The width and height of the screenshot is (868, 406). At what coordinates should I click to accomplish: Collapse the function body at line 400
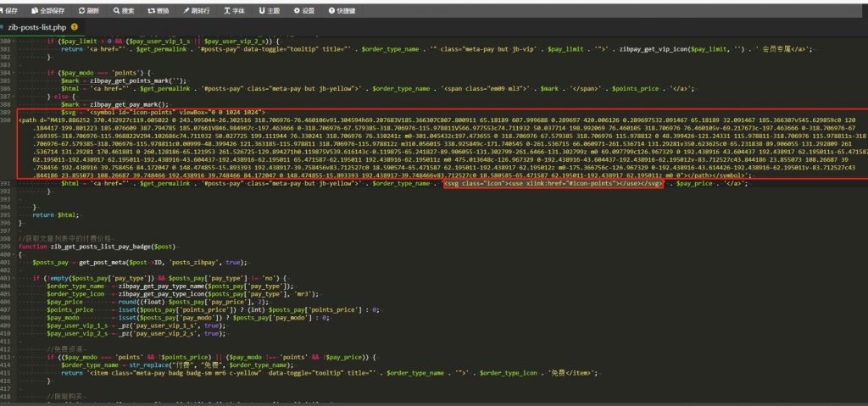pos(14,254)
